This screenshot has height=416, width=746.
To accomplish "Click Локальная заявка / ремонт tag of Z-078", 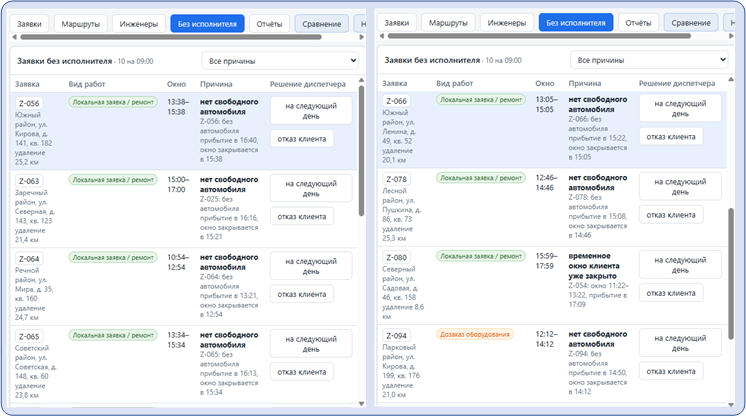I will click(481, 178).
